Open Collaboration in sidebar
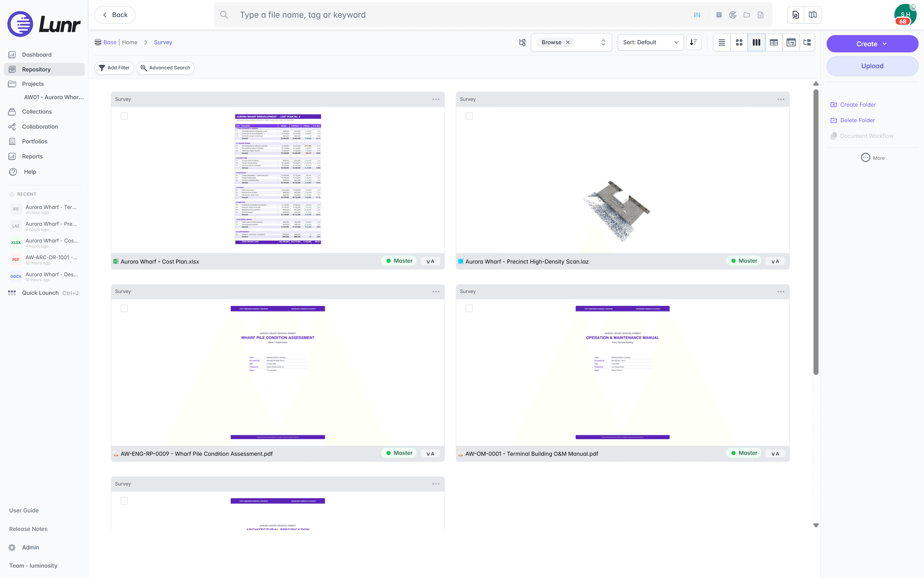Screen dimensions: 924x578 coord(40,127)
